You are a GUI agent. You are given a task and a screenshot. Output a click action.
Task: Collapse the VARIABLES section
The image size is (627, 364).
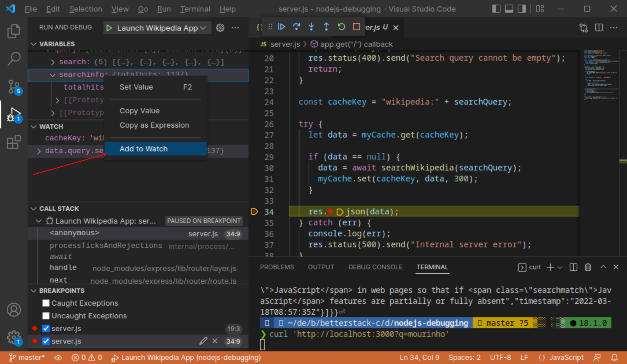coord(34,44)
